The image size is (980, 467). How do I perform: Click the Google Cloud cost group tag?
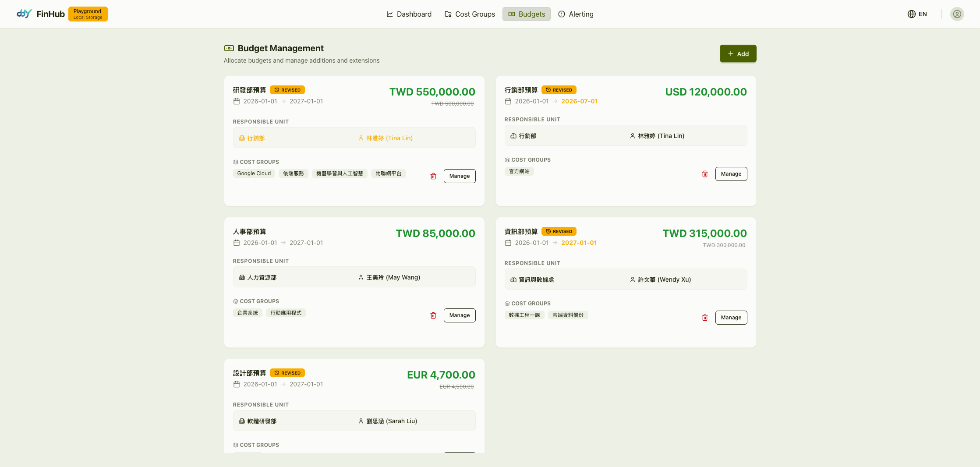click(x=254, y=173)
